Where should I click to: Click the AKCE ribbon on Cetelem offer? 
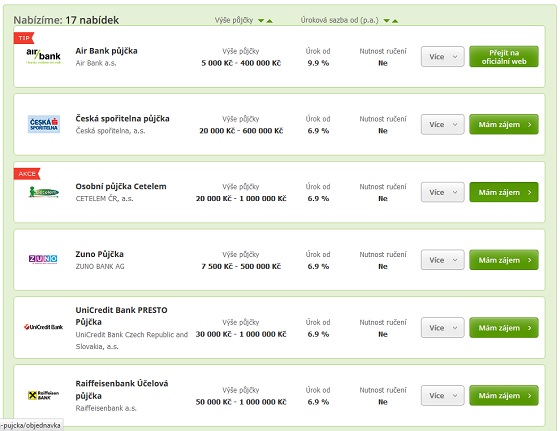27,174
